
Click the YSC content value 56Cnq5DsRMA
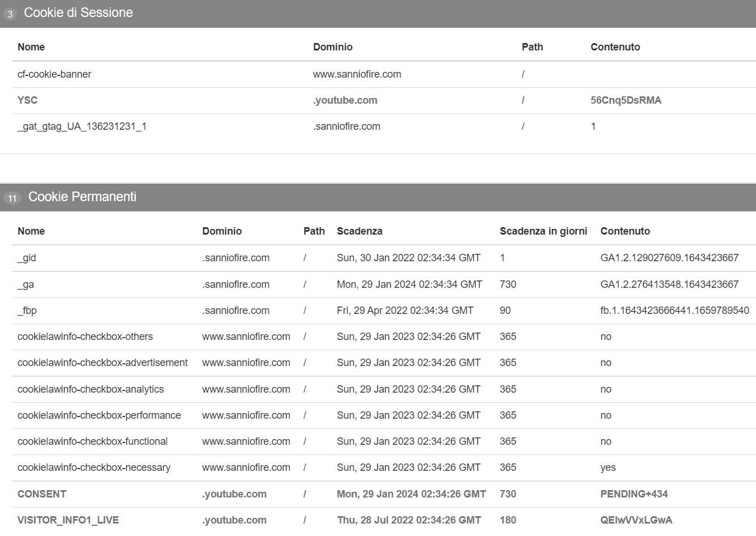coord(626,100)
